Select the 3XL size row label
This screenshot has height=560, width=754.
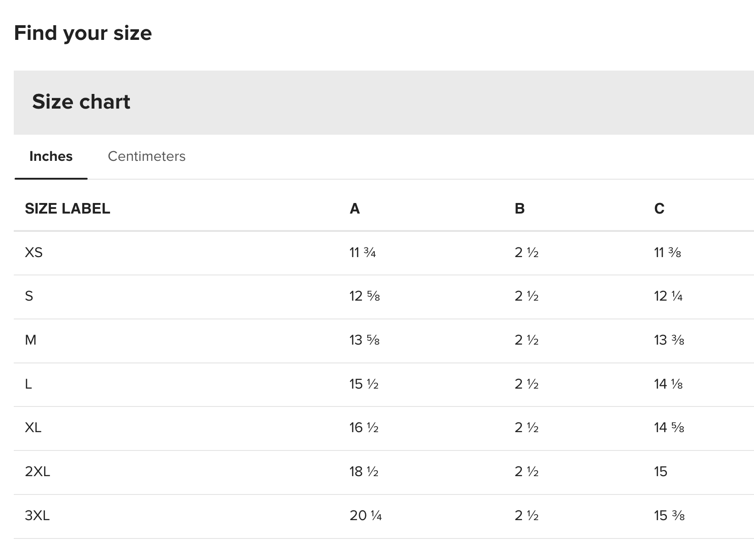[x=37, y=516]
